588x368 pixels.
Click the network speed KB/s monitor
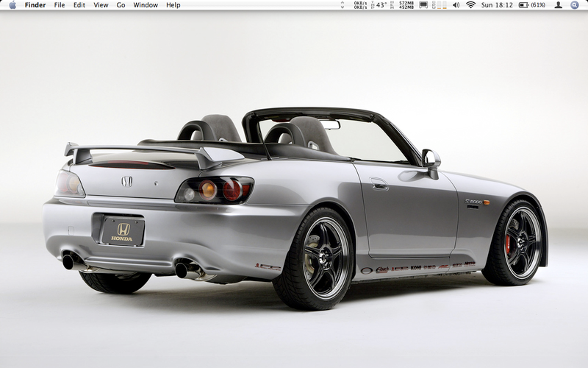coord(360,5)
